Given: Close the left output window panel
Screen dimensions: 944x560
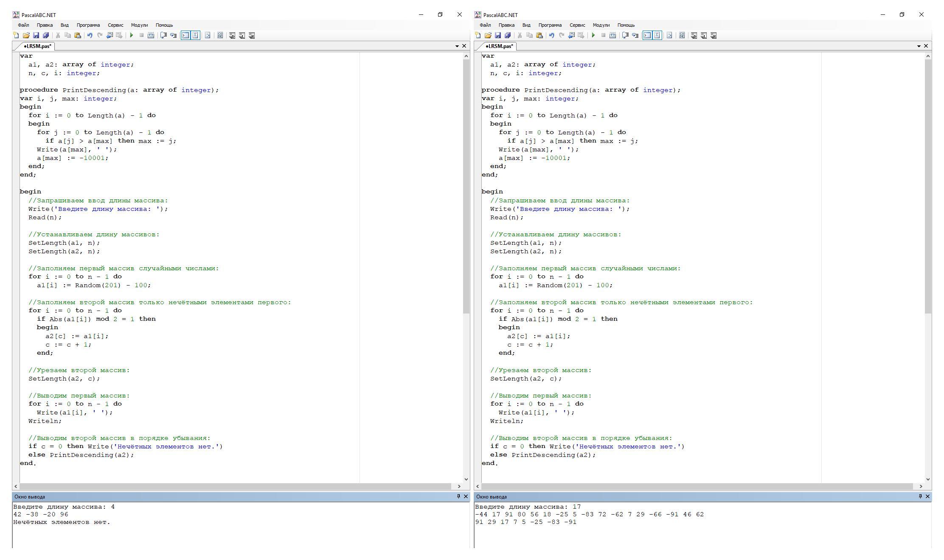Looking at the screenshot, I should pos(466,496).
